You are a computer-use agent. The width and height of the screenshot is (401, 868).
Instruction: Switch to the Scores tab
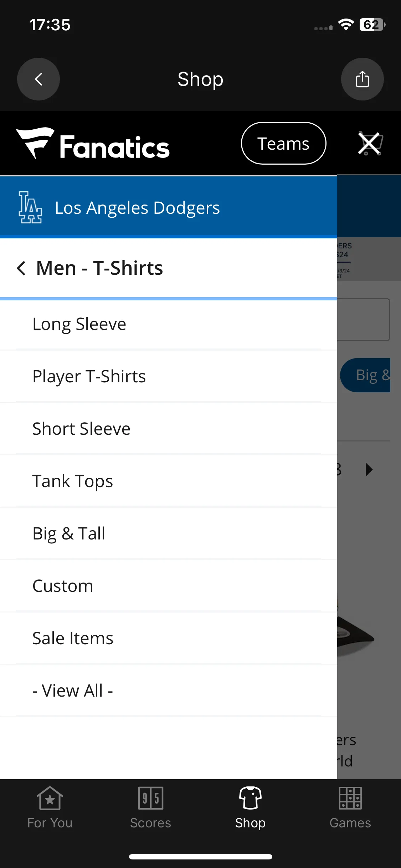pos(150,808)
